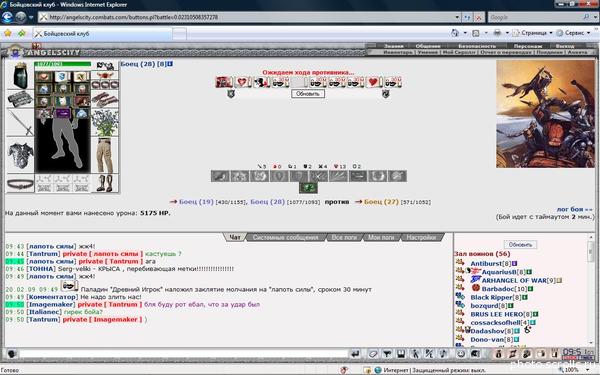Image resolution: width=600 pixels, height=375 pixels.
Task: Click the Обновить button under battle status
Action: (308, 94)
